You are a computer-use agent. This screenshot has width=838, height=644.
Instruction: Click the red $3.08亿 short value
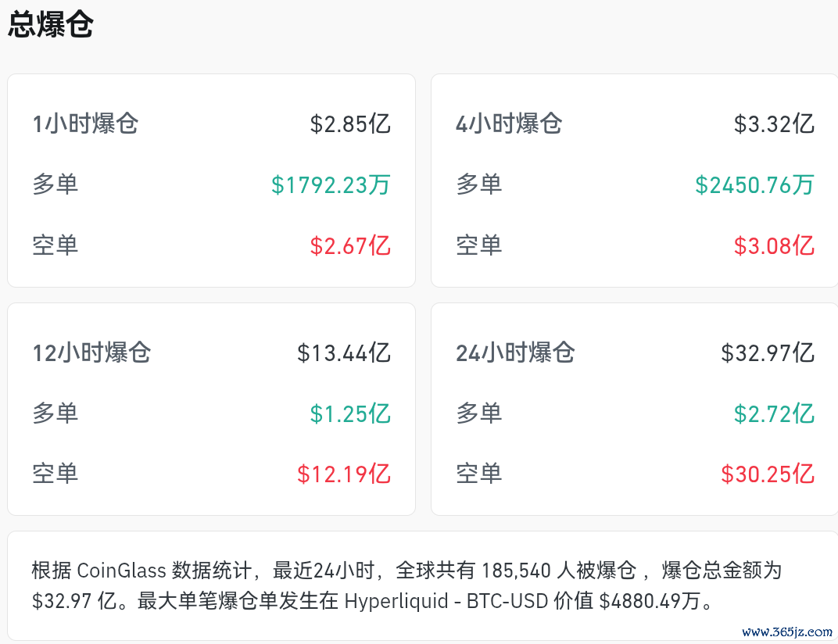774,246
